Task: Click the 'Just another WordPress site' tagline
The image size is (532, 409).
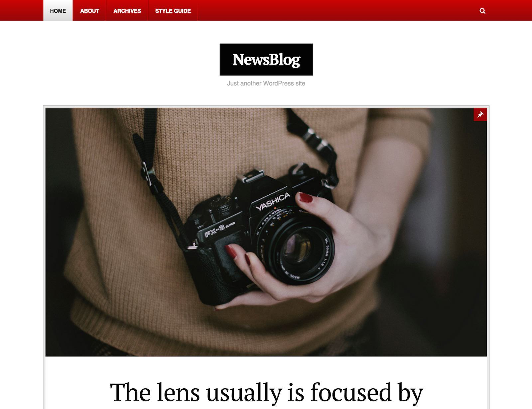Action: 266,83
